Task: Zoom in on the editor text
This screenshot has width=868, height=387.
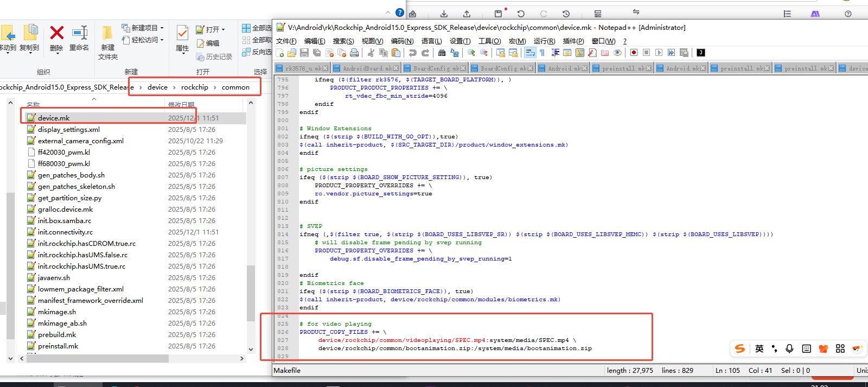Action: click(471, 53)
